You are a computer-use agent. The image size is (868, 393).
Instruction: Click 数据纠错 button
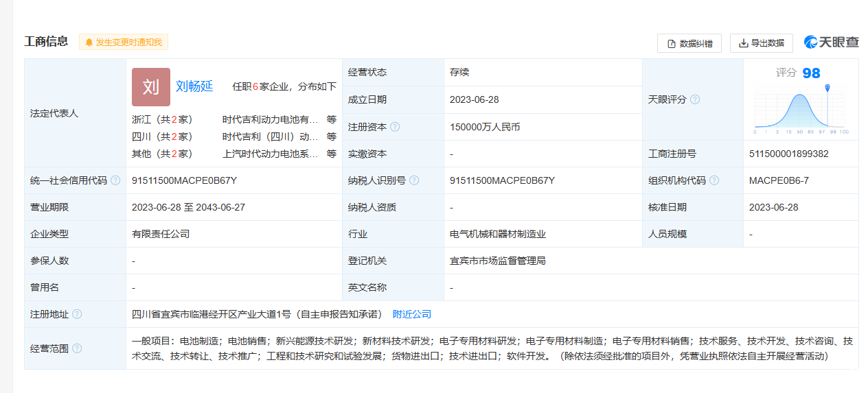pyautogui.click(x=689, y=43)
